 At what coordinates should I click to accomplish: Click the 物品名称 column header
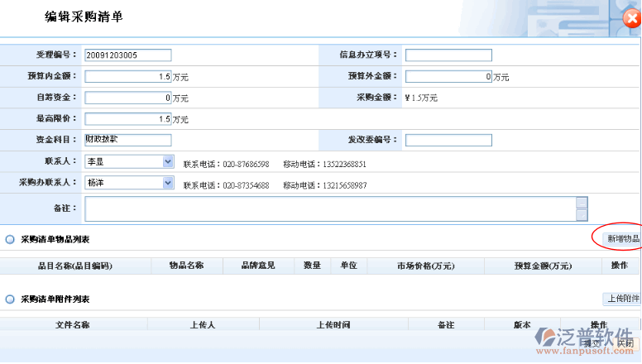click(x=187, y=266)
